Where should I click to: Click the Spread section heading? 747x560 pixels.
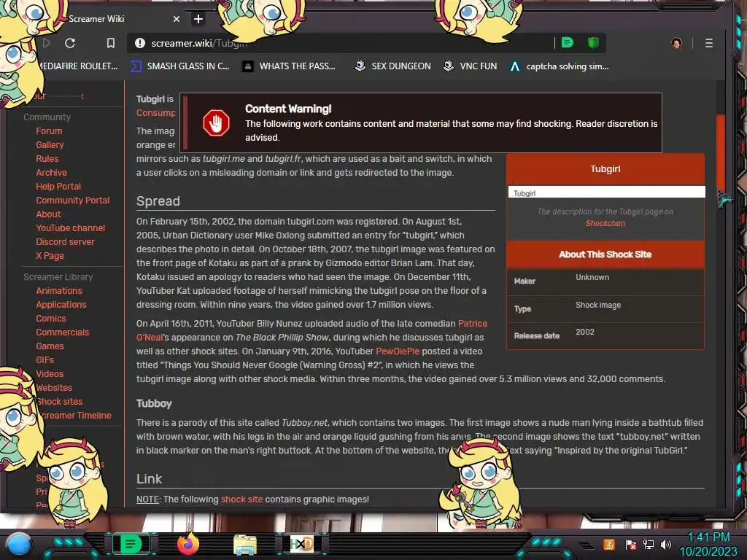point(158,201)
